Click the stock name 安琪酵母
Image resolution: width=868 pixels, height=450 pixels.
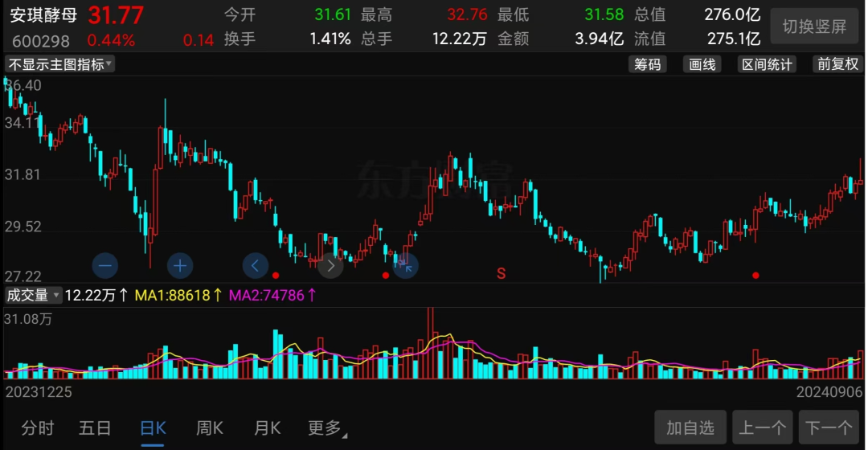click(43, 15)
